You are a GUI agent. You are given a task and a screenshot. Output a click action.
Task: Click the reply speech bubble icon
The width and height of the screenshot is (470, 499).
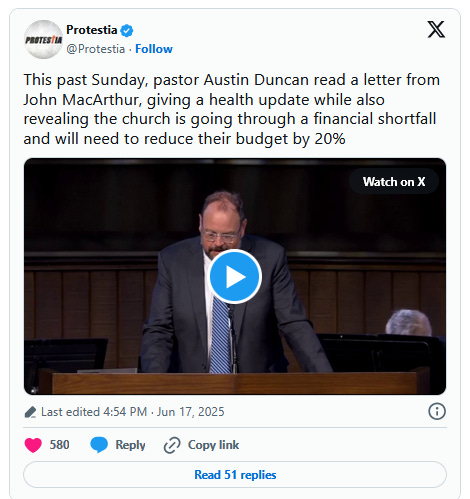[99, 445]
